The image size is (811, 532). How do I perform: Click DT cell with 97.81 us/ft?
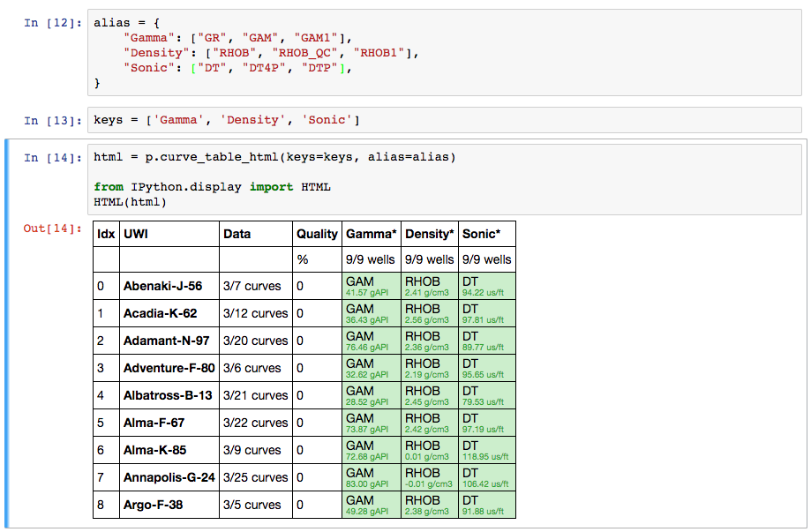[487, 313]
